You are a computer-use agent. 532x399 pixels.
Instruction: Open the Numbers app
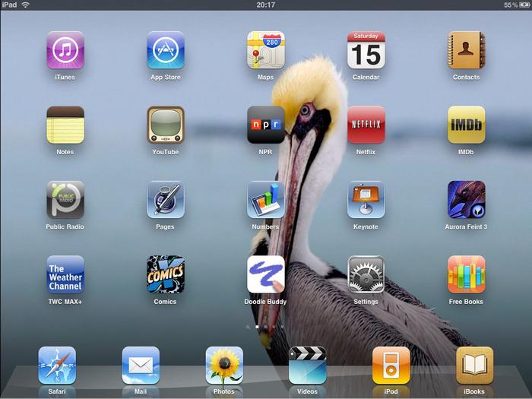click(266, 199)
